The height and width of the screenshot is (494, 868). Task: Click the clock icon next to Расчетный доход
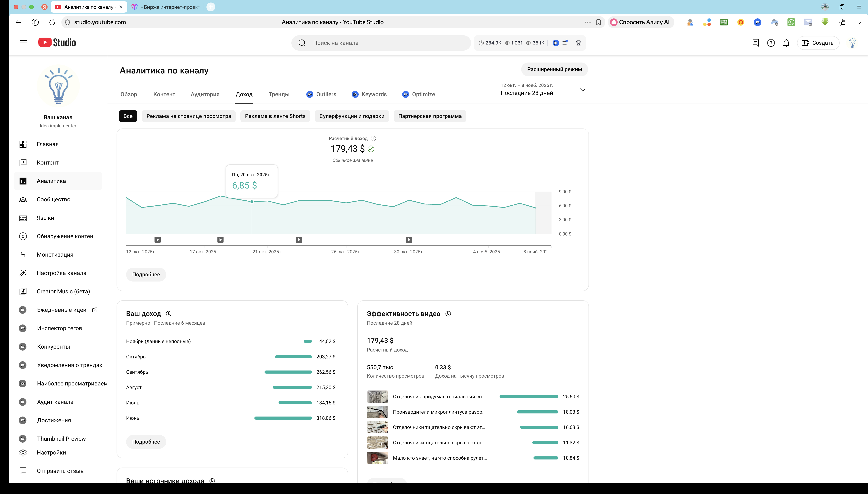click(x=373, y=138)
